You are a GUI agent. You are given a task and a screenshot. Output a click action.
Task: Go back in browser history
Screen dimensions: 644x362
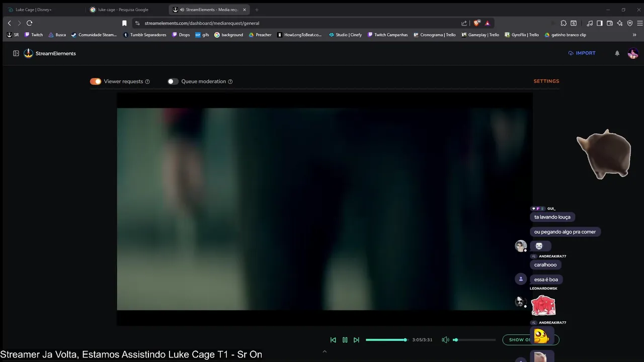(x=9, y=23)
